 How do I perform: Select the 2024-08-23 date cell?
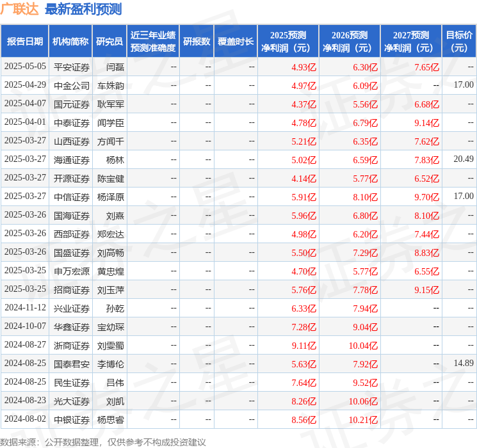(25, 400)
